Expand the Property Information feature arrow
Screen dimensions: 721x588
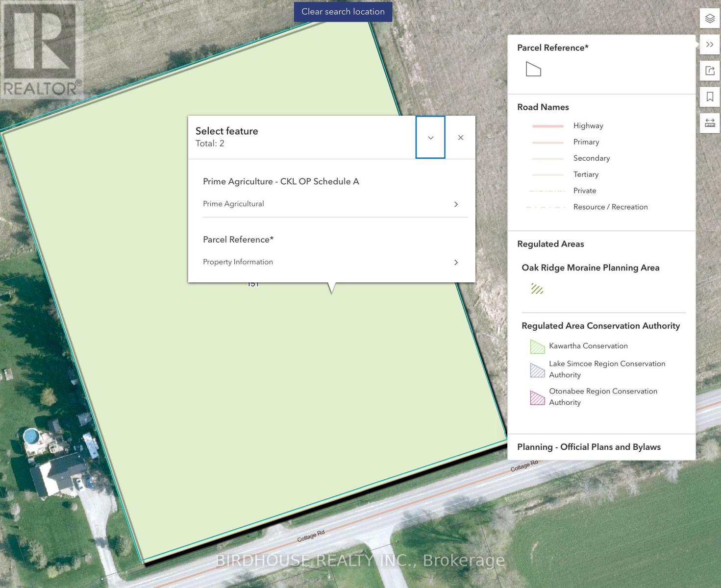click(456, 263)
